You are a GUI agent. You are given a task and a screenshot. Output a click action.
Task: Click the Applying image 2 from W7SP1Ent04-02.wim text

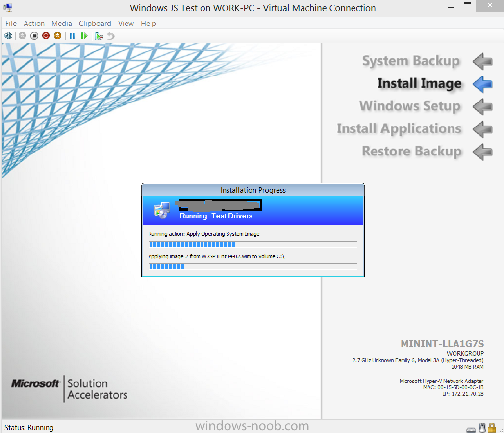click(216, 256)
